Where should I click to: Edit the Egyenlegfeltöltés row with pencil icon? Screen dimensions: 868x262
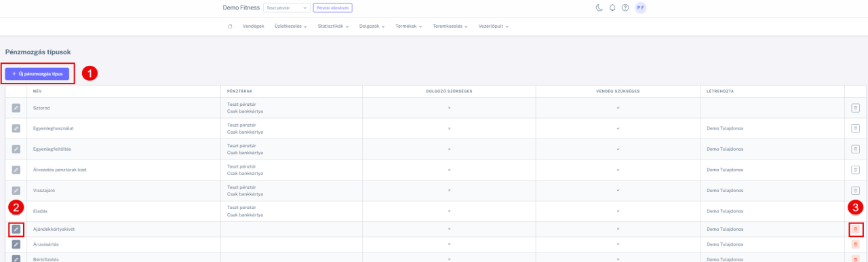(x=16, y=149)
